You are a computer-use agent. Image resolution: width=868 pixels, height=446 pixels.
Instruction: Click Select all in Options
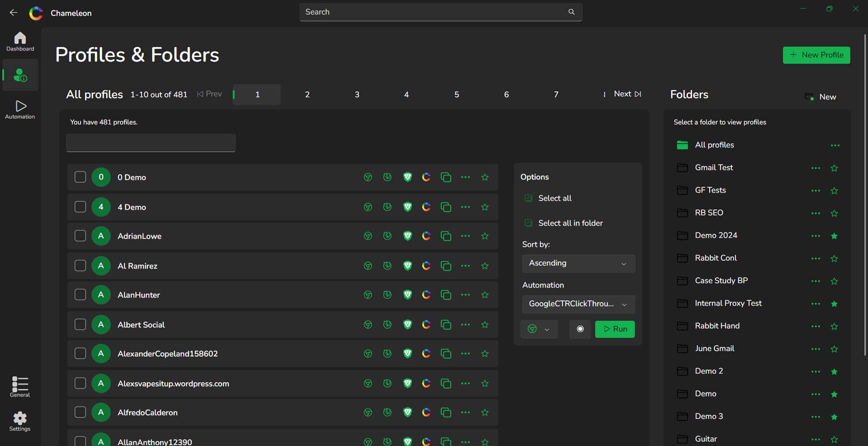[548, 198]
